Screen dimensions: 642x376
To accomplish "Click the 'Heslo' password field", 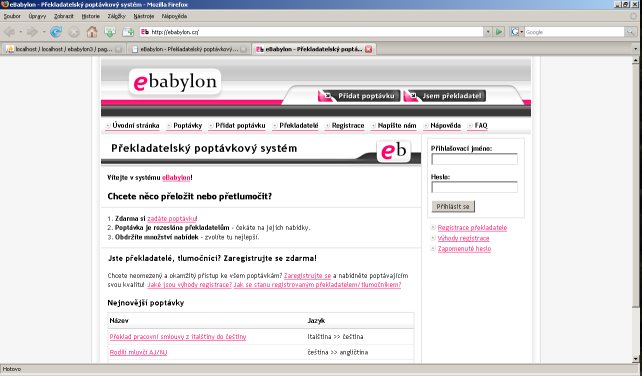I will point(474,187).
